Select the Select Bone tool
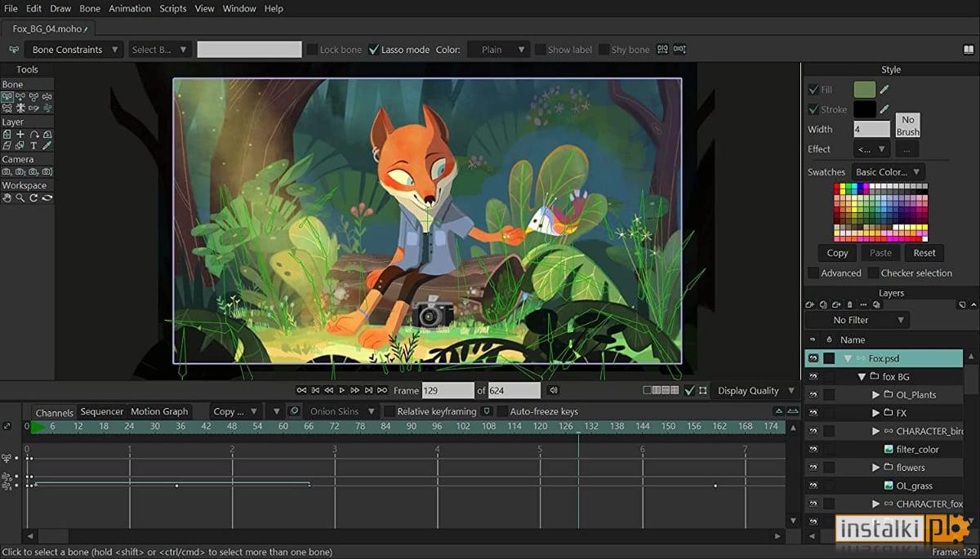 [x=7, y=96]
